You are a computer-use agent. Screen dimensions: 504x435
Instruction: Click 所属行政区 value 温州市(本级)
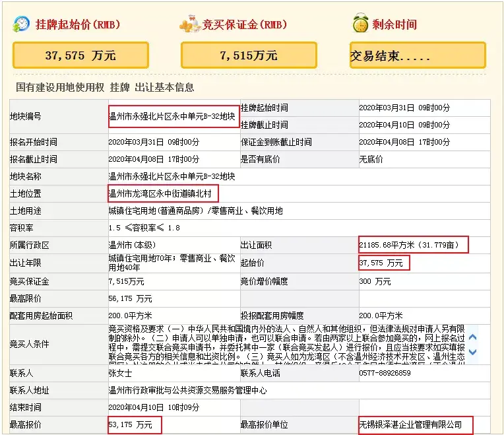pyautogui.click(x=132, y=245)
